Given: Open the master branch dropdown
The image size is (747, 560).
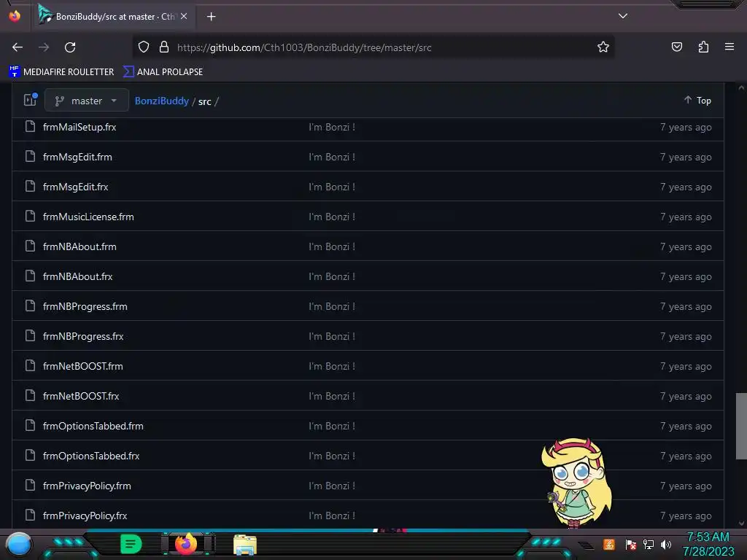Looking at the screenshot, I should (x=86, y=101).
